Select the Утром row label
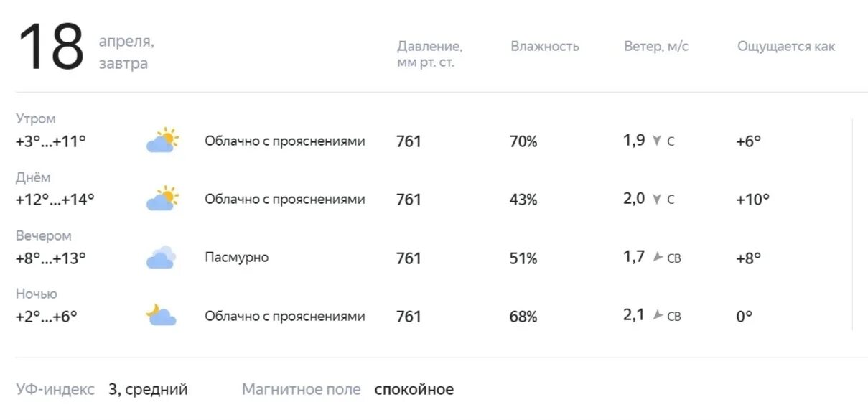The height and width of the screenshot is (420, 868). 36,119
